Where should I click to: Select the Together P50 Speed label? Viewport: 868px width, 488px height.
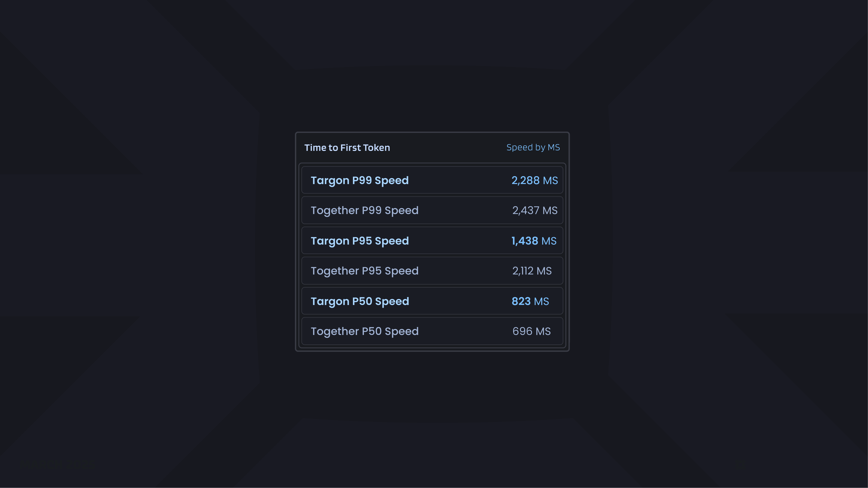pyautogui.click(x=364, y=331)
